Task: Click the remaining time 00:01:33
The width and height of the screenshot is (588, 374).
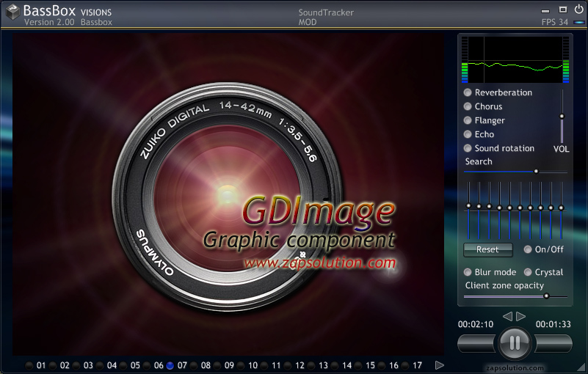Action: coord(553,324)
